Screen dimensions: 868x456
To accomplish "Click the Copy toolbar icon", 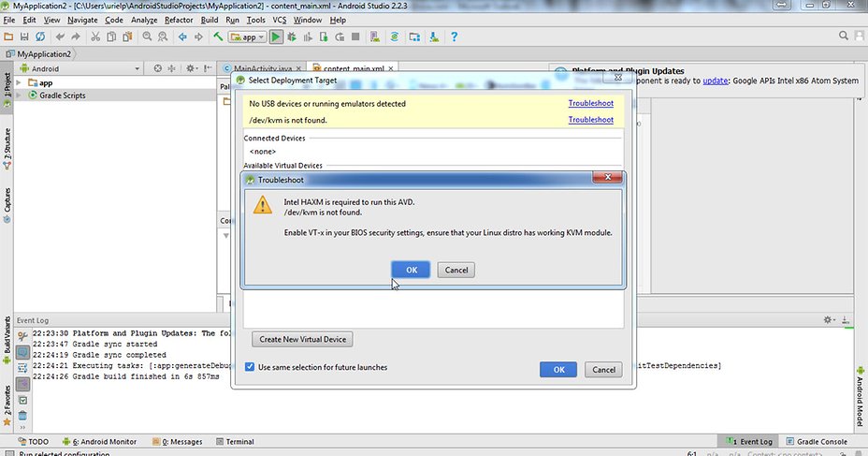I will (x=111, y=37).
